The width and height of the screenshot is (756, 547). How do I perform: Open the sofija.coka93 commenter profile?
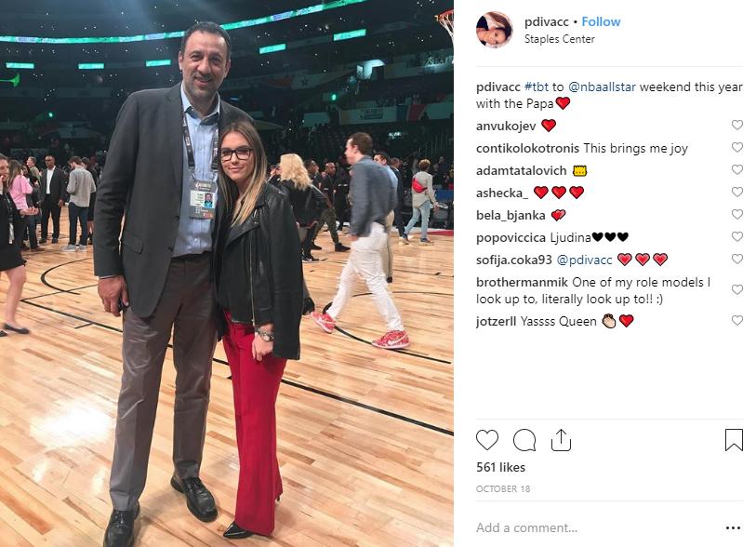(x=513, y=260)
